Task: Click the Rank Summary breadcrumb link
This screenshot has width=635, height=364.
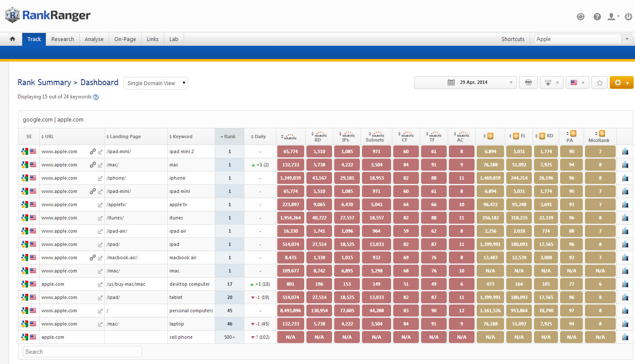Action: 44,83
